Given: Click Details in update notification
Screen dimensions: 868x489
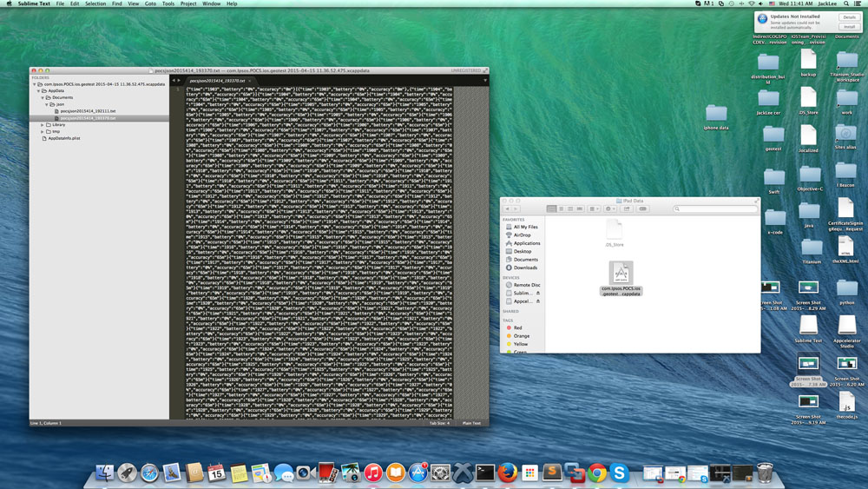Looking at the screenshot, I should [x=849, y=17].
